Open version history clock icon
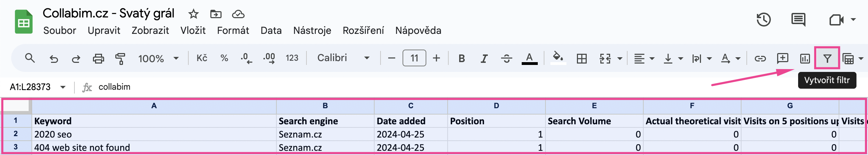Image resolution: width=868 pixels, height=155 pixels. point(764,20)
